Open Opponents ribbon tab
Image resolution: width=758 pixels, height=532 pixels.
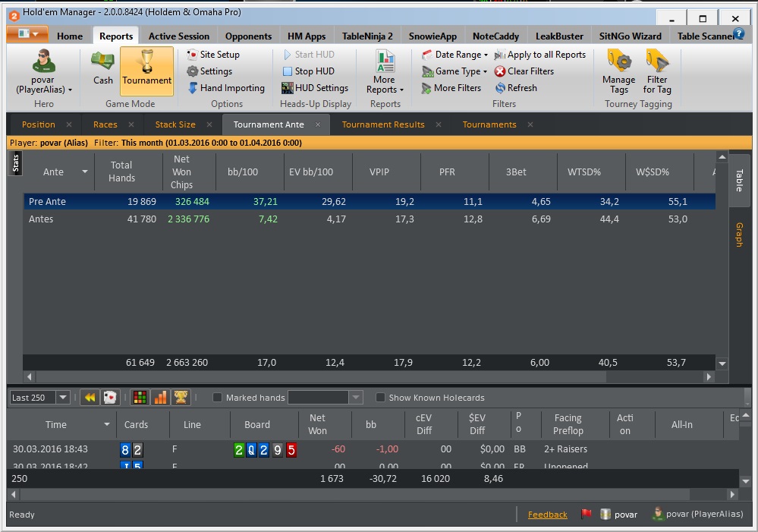(248, 36)
